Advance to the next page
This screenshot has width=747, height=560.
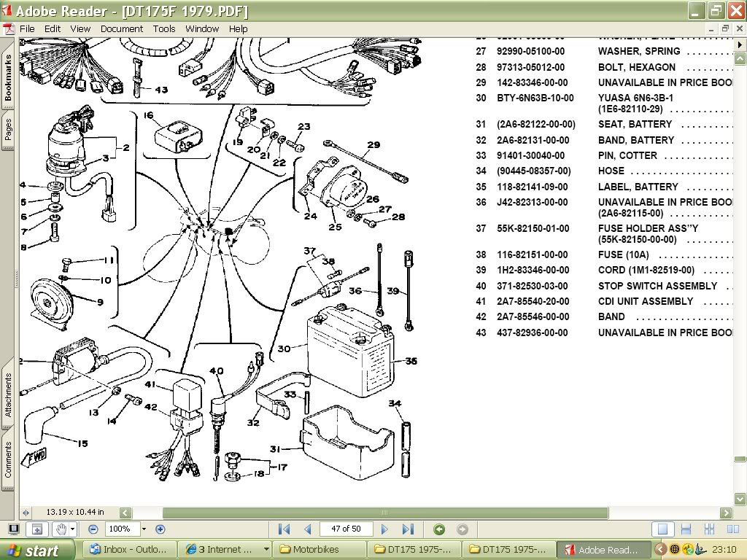(384, 529)
